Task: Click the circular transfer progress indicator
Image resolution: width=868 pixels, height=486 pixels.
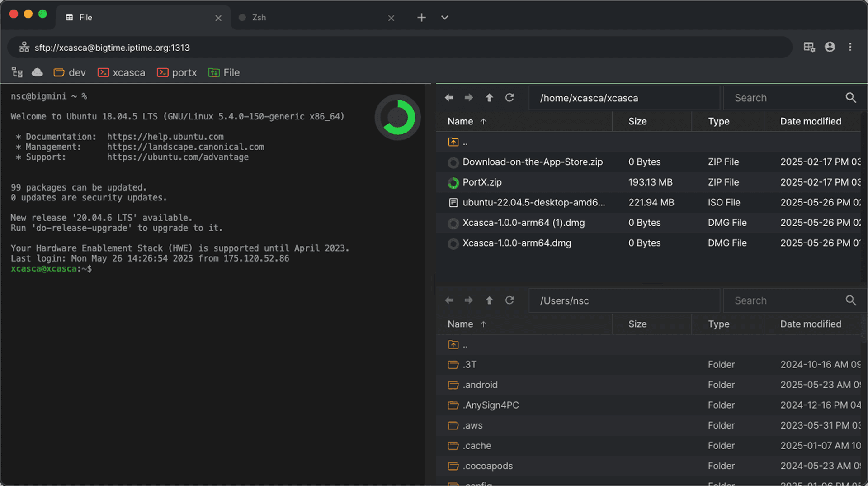Action: coord(397,117)
